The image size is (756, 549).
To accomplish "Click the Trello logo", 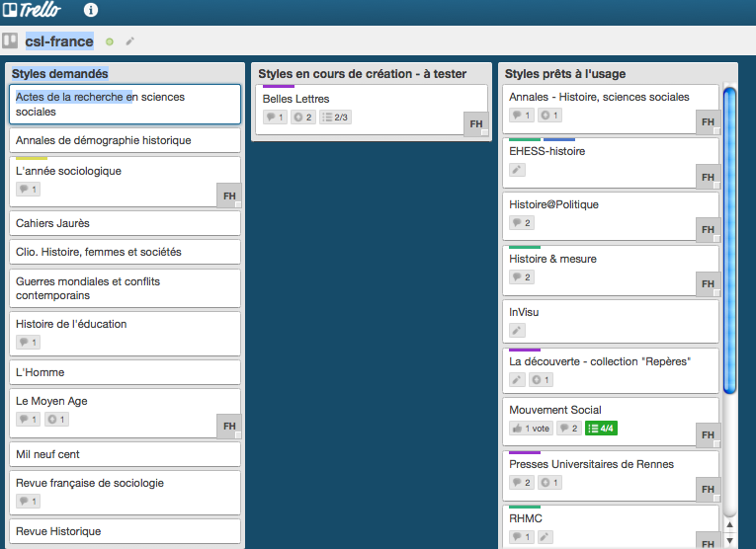I will click(x=32, y=10).
